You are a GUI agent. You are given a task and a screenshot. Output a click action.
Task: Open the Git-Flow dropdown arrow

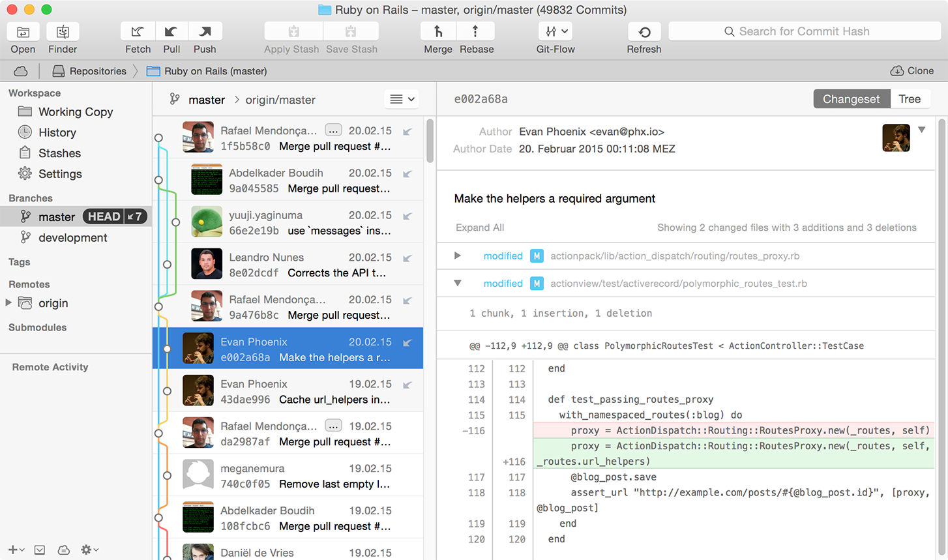(565, 31)
